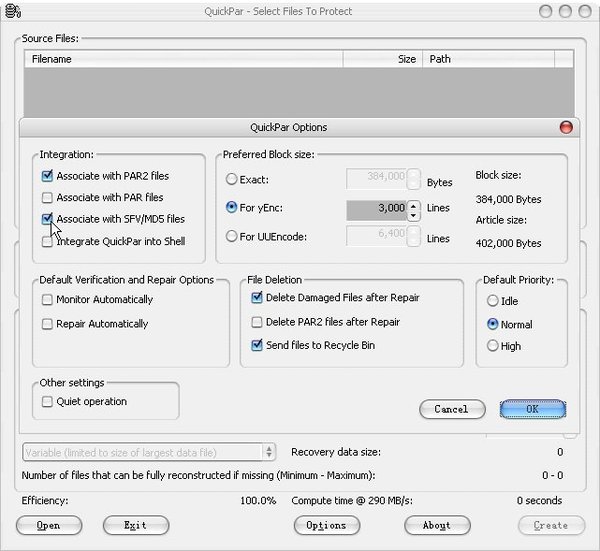Uncheck Associate with SFV/MD5 files

[47, 219]
